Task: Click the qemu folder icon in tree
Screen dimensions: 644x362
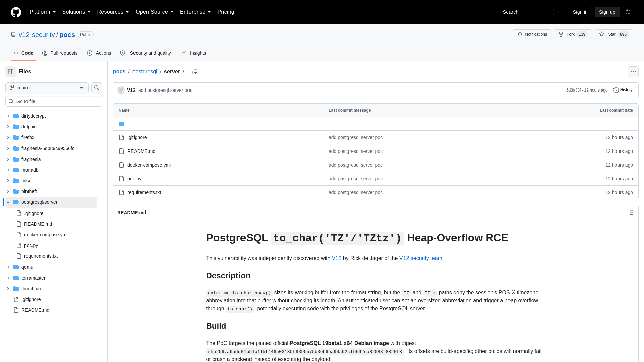Action: click(16, 267)
